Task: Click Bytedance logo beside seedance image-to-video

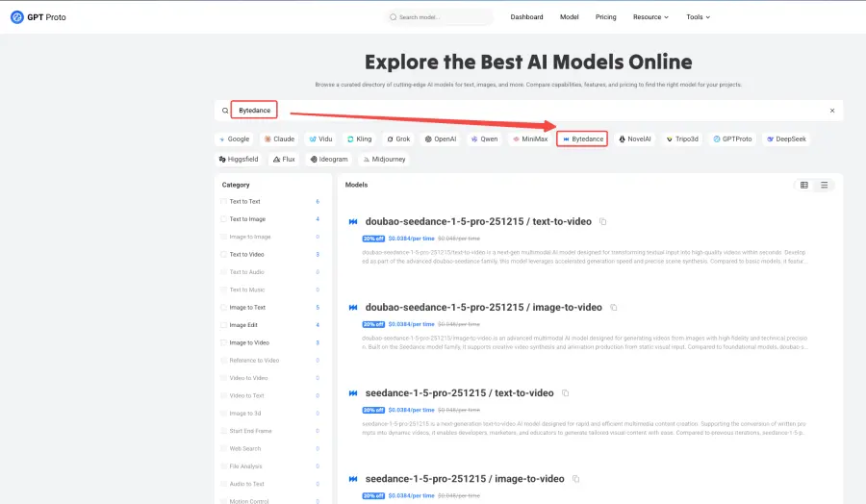Action: click(x=353, y=479)
